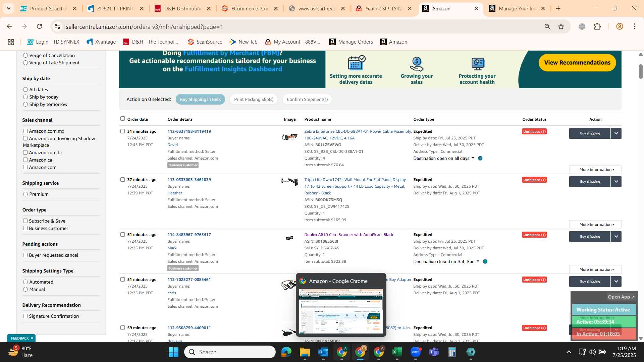Click View Recommendations button
The height and width of the screenshot is (362, 644).
point(577,63)
